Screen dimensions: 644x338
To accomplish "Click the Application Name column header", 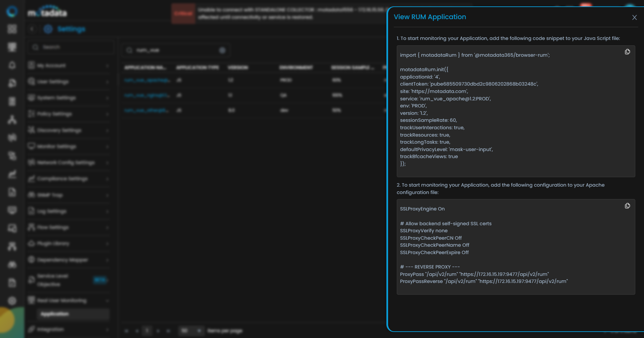I will [x=145, y=68].
